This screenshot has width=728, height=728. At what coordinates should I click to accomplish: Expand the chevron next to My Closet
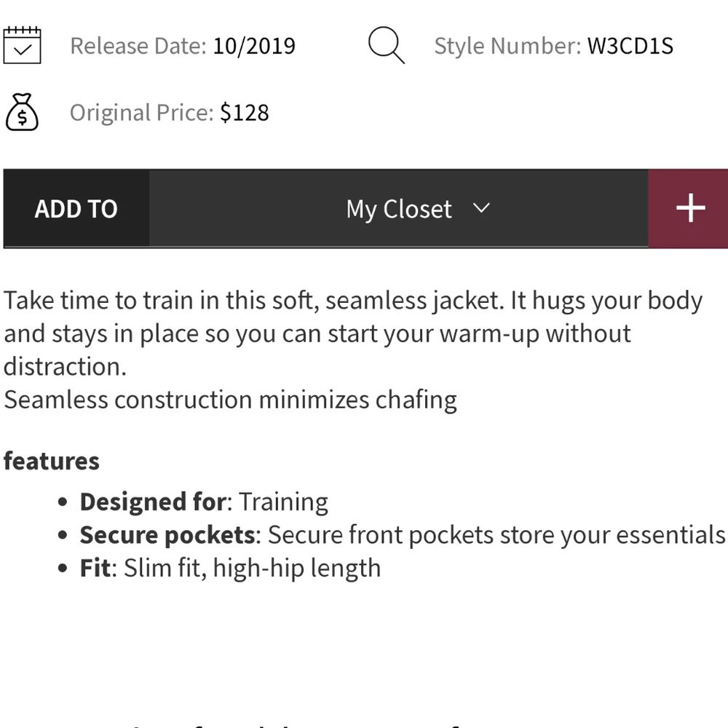(481, 209)
